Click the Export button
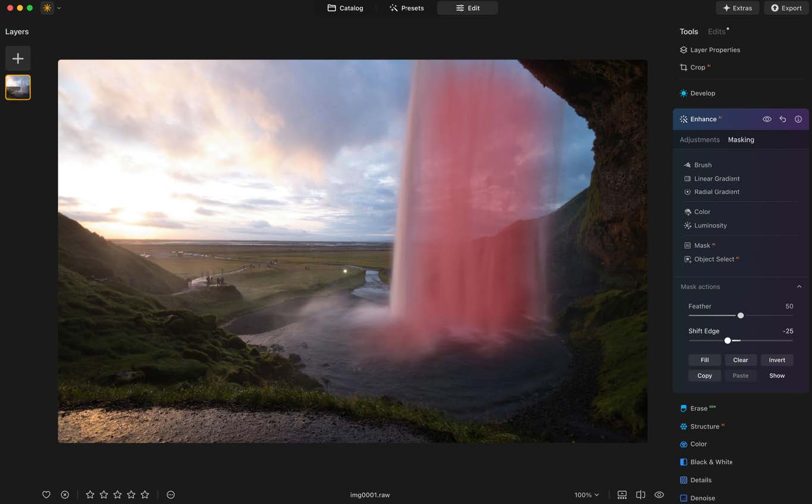 click(786, 8)
